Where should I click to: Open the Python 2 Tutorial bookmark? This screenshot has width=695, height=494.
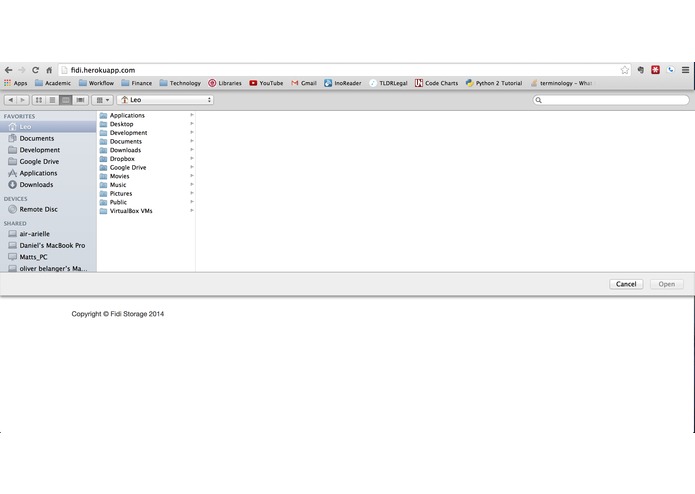point(494,83)
